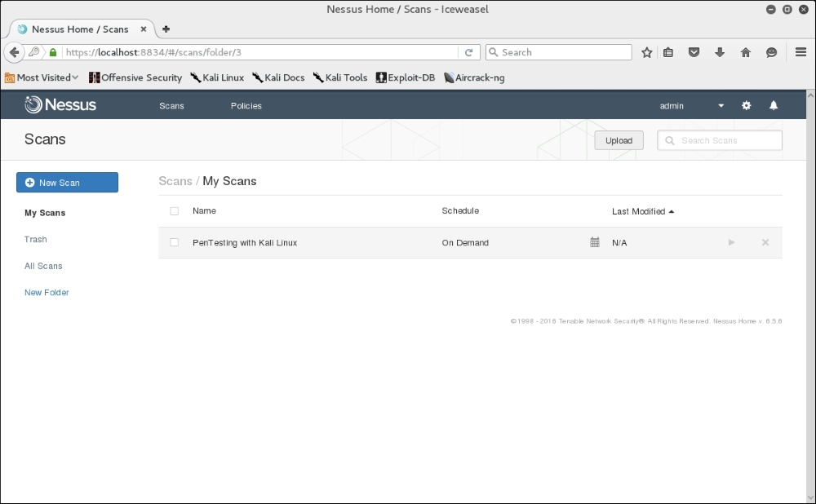Click the N/A last modified cell
This screenshot has width=816, height=504.
pyautogui.click(x=619, y=242)
